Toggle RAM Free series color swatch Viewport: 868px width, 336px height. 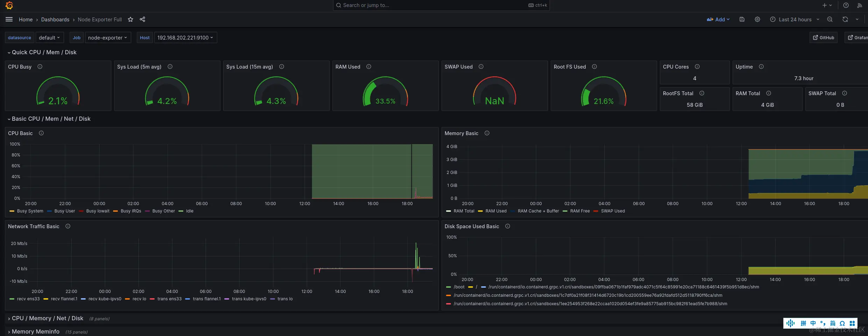tap(565, 211)
